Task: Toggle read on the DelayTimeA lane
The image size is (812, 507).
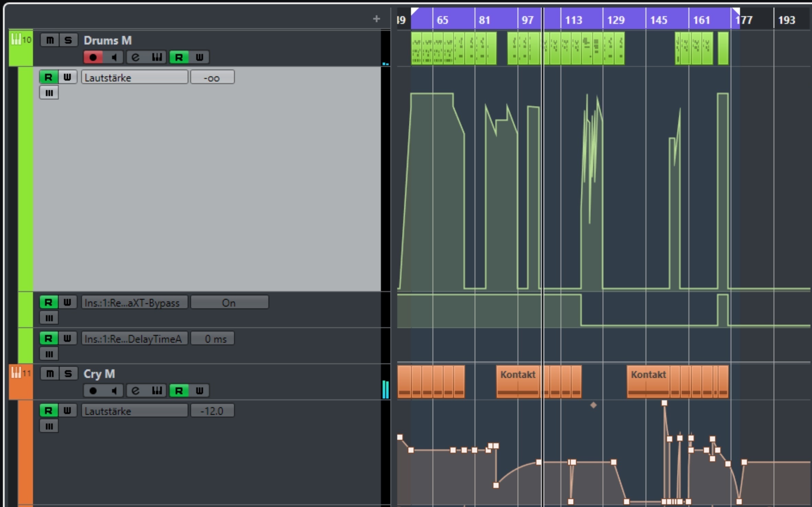Action: (x=48, y=338)
